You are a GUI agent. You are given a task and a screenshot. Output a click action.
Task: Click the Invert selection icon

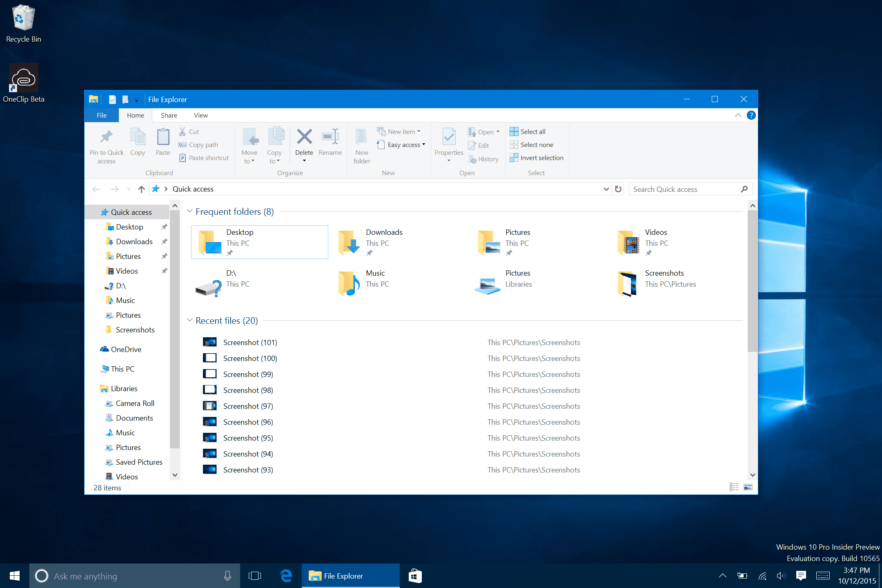pyautogui.click(x=514, y=158)
